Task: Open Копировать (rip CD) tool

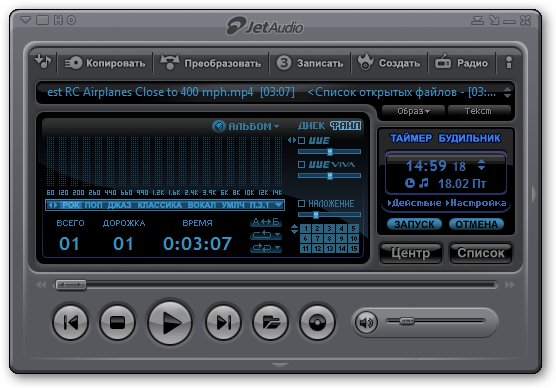Action: click(x=105, y=63)
